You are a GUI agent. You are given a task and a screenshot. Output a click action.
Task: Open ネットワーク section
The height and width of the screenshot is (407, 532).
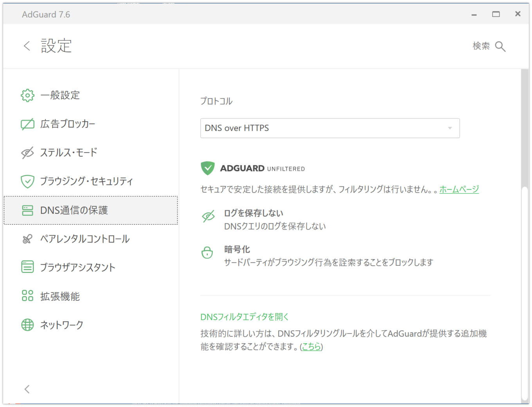click(x=91, y=325)
